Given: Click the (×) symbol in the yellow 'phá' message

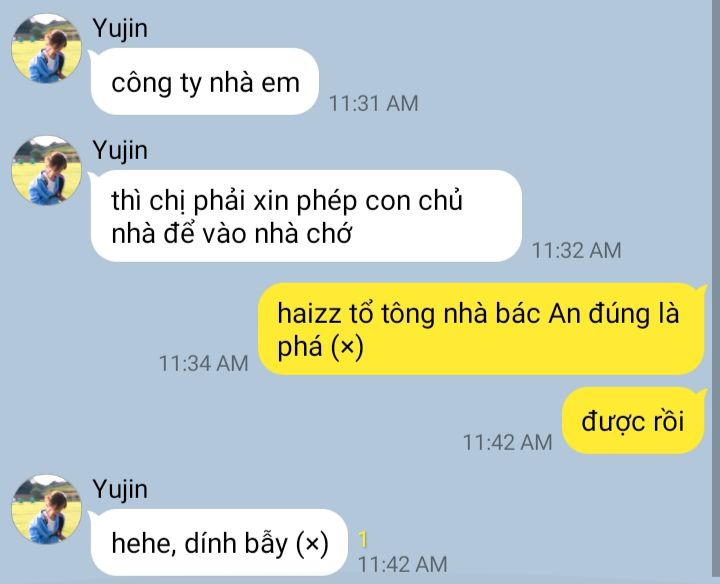Looking at the screenshot, I should pos(347,346).
